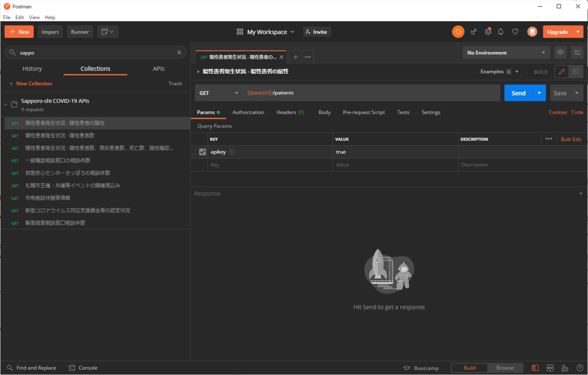This screenshot has width=588, height=375.
Task: Open Bootcamp from the status bar
Action: coord(421,368)
